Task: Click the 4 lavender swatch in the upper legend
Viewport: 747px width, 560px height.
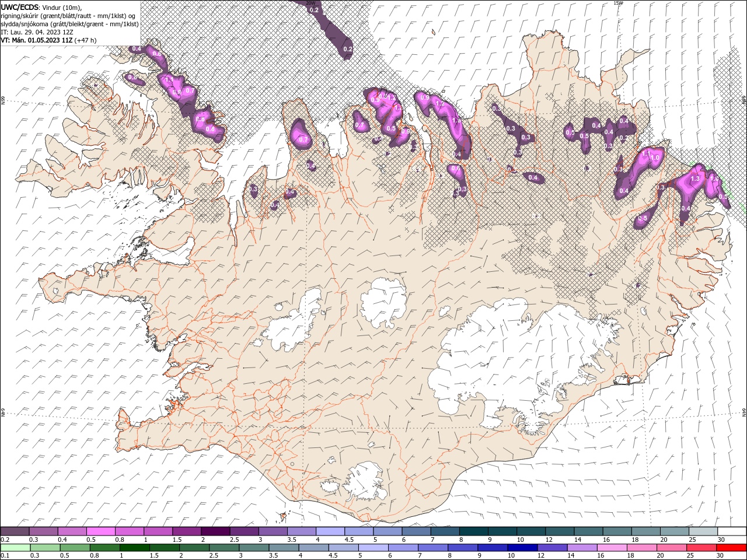Action: (329, 531)
